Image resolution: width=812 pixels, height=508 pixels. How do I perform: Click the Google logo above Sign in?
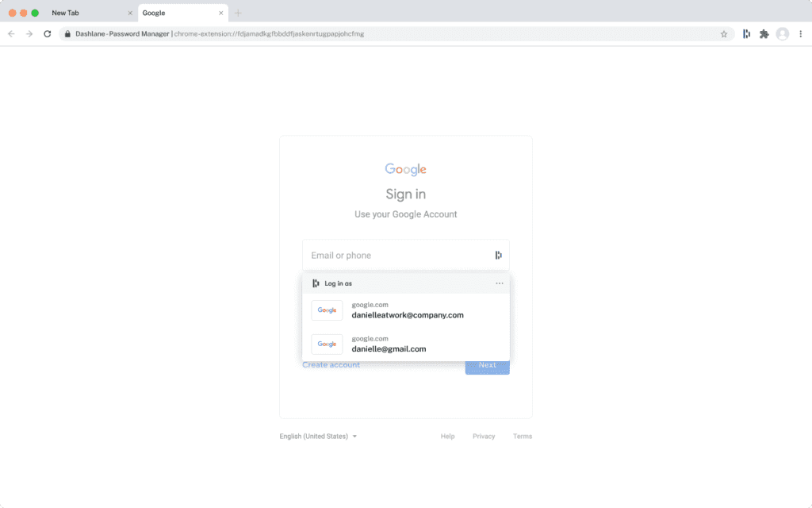pyautogui.click(x=405, y=169)
